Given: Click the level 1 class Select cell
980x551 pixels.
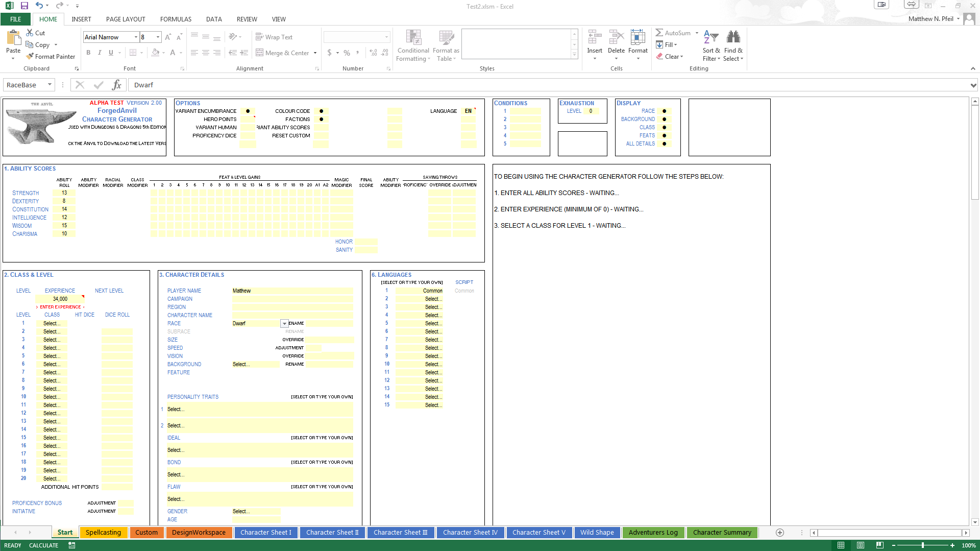Looking at the screenshot, I should coord(52,323).
